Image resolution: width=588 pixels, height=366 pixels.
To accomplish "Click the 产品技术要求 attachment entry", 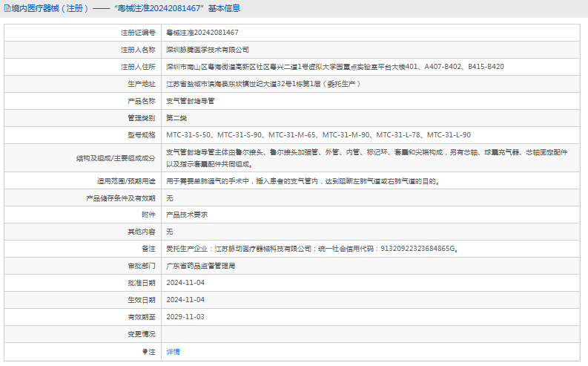I will pos(187,215).
